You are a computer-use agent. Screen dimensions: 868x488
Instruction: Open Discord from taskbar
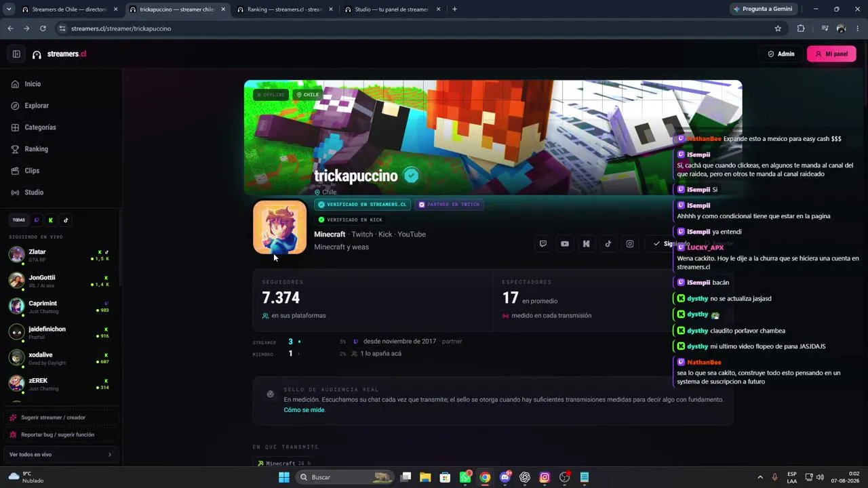(505, 477)
